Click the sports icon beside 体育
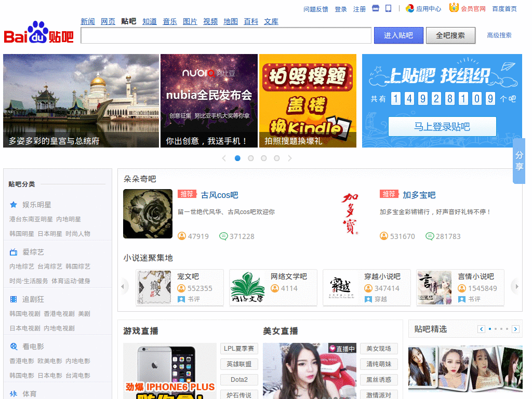The image size is (532, 399). pyautogui.click(x=14, y=394)
